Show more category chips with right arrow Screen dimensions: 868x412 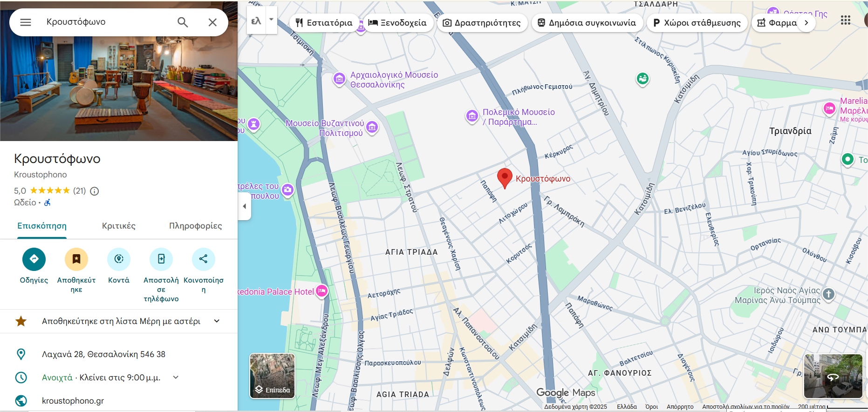(x=806, y=23)
